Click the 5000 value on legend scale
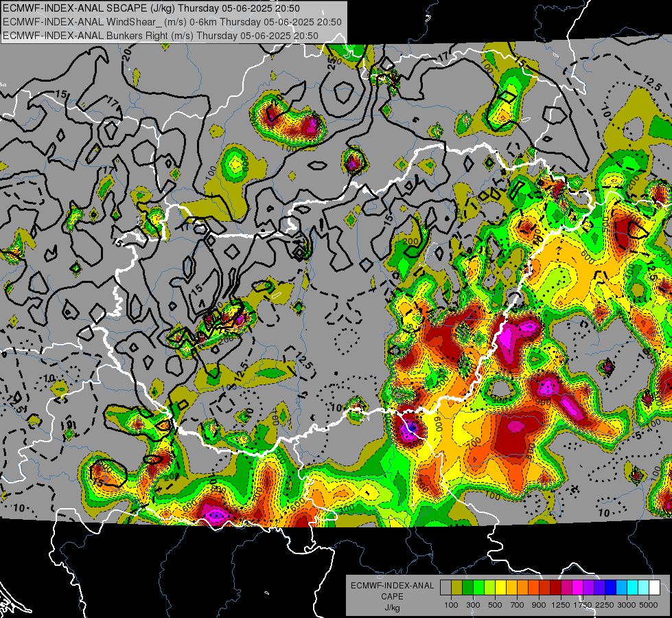This screenshot has height=618, width=672. pyautogui.click(x=649, y=605)
